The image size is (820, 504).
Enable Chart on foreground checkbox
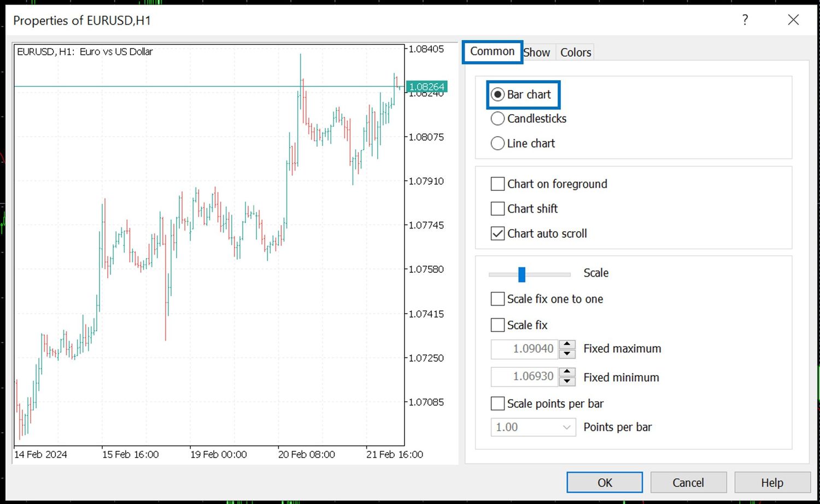pyautogui.click(x=497, y=184)
